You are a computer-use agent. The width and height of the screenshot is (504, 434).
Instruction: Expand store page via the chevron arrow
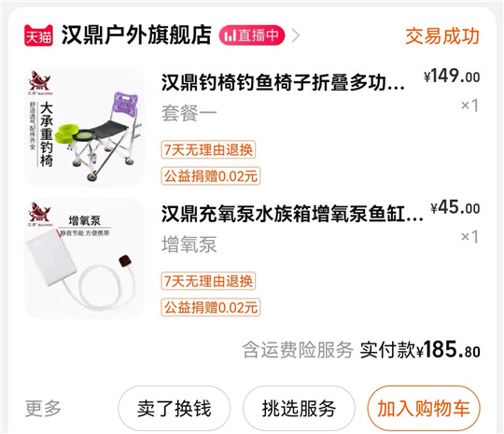(295, 35)
